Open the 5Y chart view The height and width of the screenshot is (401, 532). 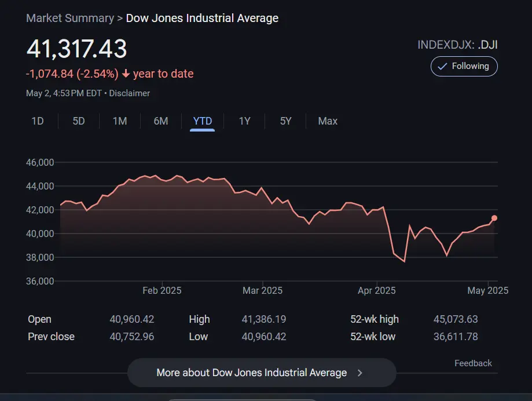pos(285,121)
